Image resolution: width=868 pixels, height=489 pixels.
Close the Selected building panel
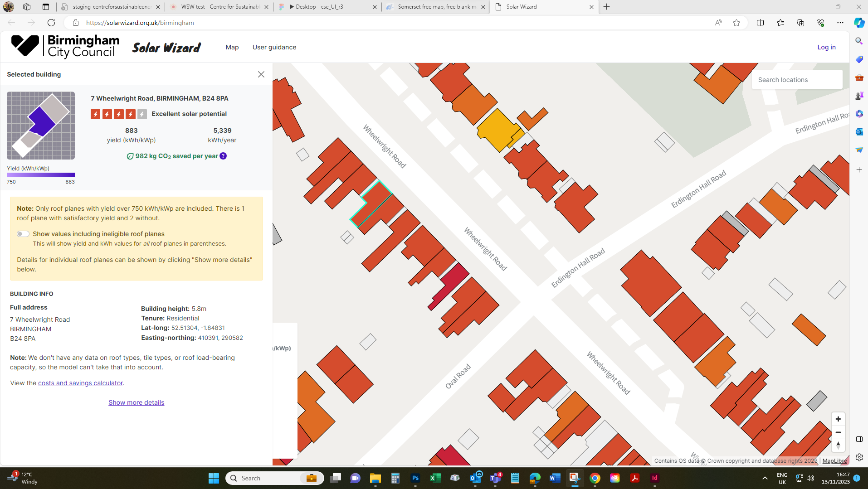pyautogui.click(x=261, y=74)
